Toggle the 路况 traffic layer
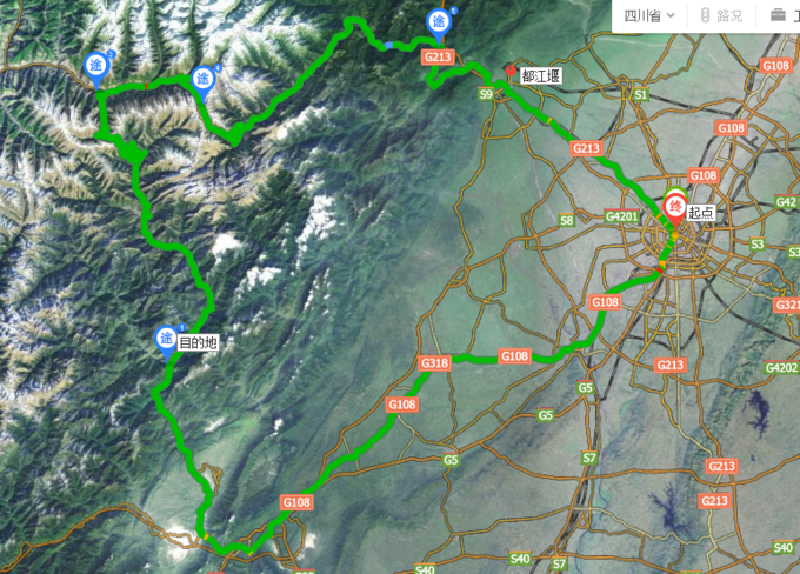800x574 pixels. pyautogui.click(x=722, y=16)
